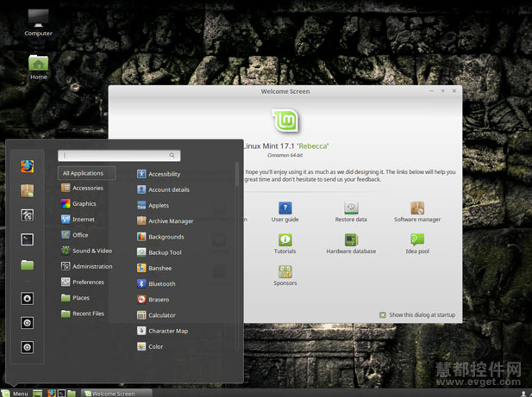Click the application list scrollbar
The height and width of the screenshot is (397, 532).
tap(236, 174)
